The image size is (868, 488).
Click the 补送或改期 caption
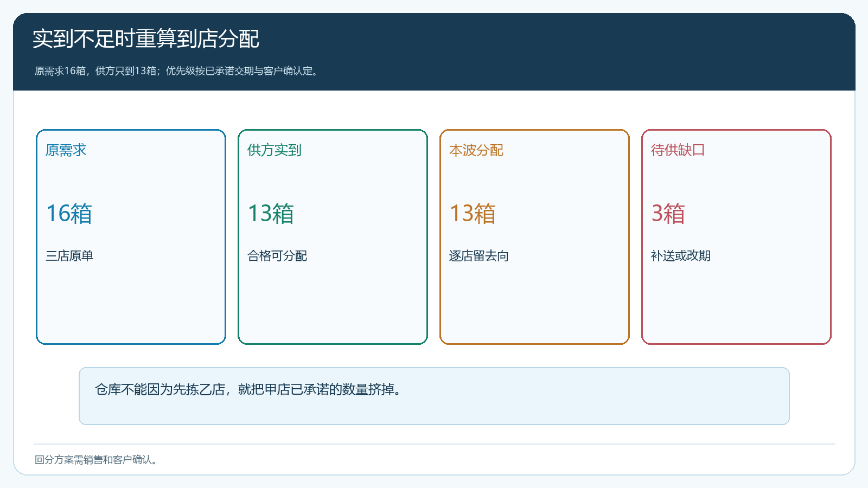pyautogui.click(x=680, y=256)
